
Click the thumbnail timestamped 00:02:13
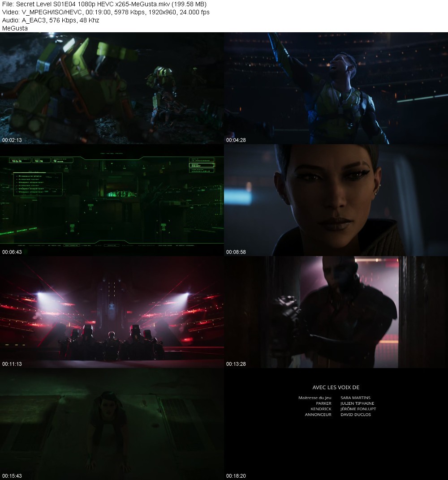click(112, 88)
